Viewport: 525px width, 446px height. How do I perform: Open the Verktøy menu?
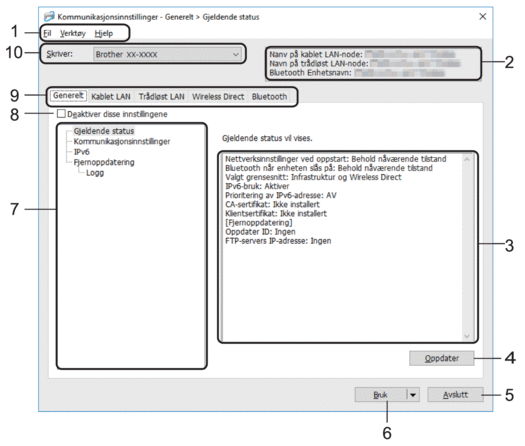73,33
